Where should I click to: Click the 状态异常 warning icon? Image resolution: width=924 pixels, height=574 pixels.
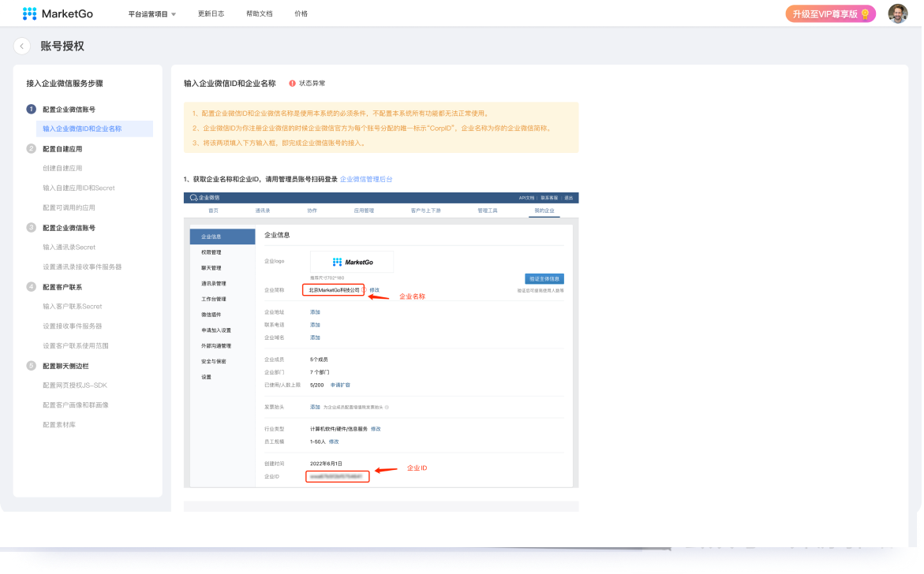coord(292,84)
